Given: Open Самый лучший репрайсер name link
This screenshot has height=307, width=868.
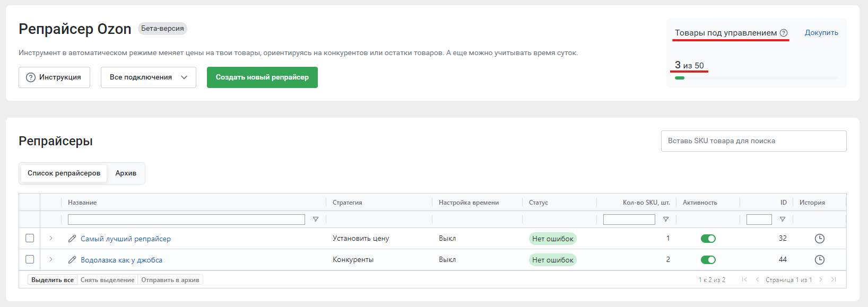Looking at the screenshot, I should (126, 239).
